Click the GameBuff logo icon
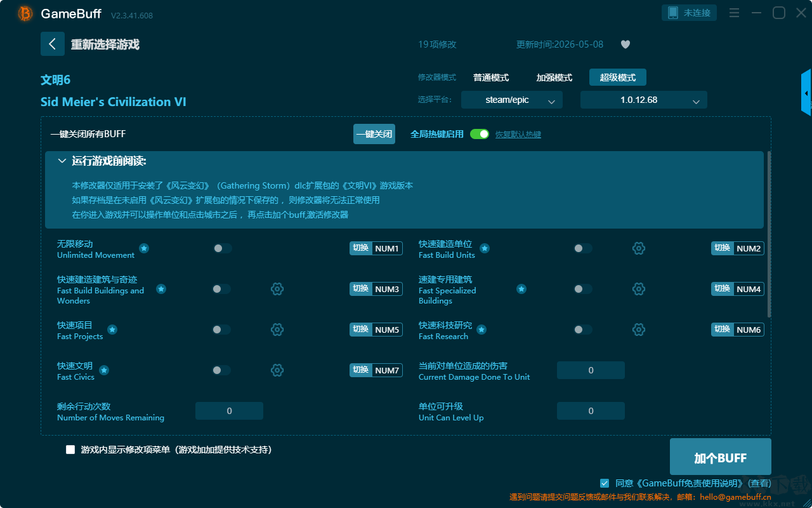 click(25, 13)
